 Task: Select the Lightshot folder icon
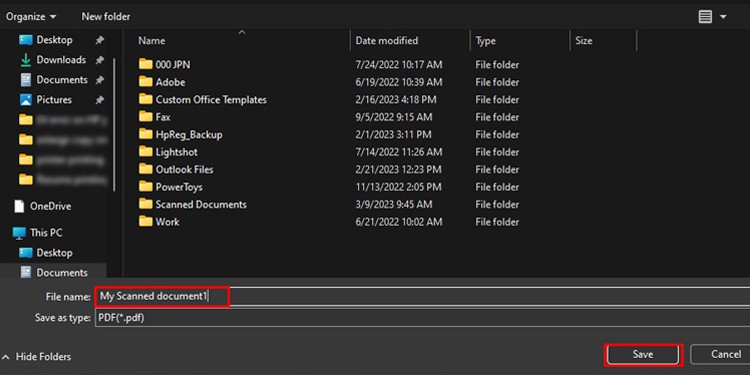(145, 152)
